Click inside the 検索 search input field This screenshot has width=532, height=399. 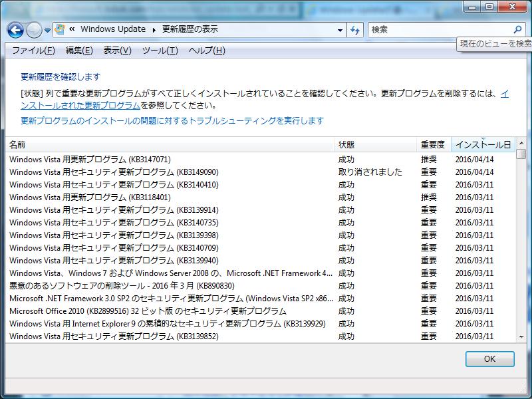439,30
